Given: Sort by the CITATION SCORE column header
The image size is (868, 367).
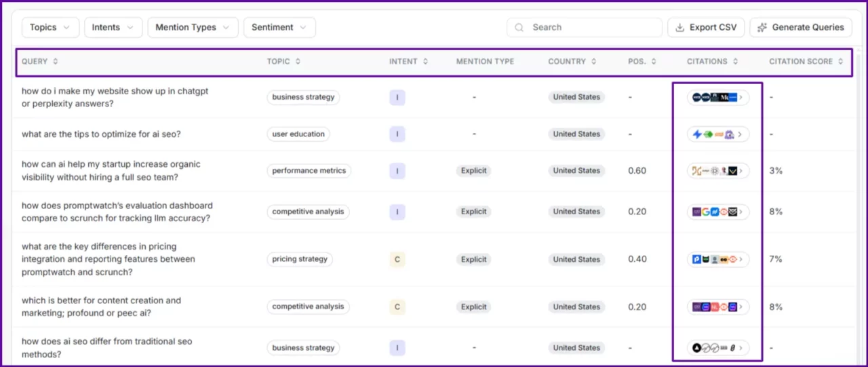Looking at the screenshot, I should coord(806,61).
